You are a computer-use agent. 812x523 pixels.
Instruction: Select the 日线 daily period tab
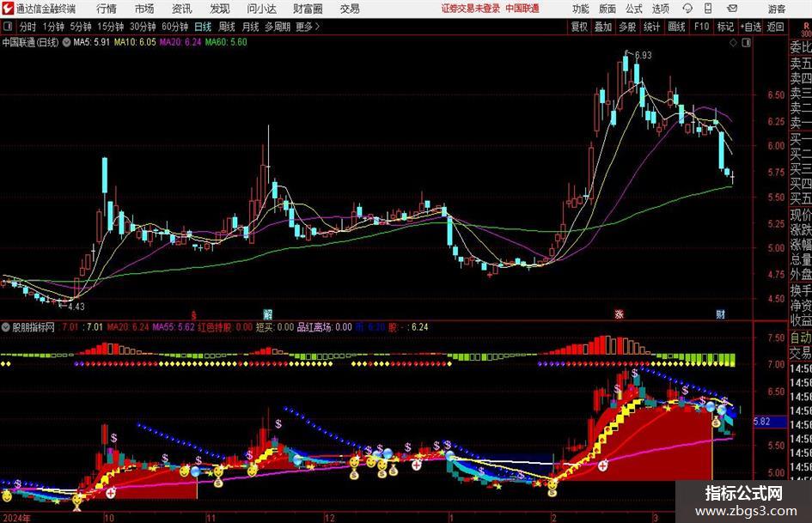(x=203, y=27)
